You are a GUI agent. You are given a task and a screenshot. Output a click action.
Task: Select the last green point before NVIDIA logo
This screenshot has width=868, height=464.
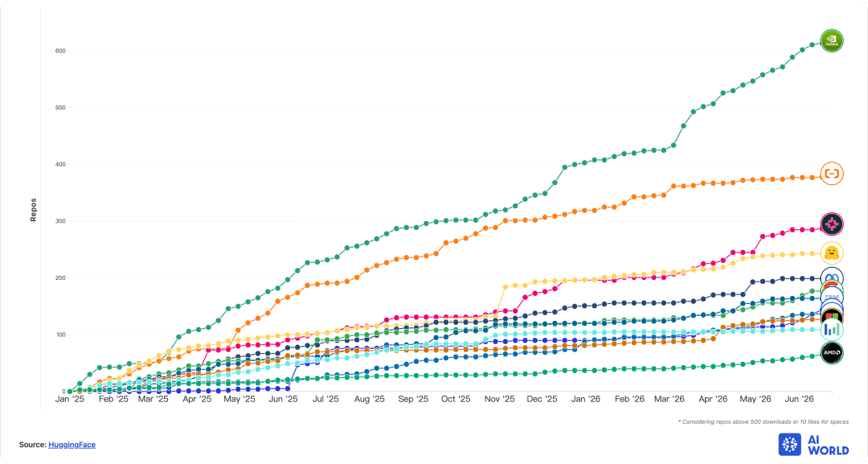coord(813,44)
